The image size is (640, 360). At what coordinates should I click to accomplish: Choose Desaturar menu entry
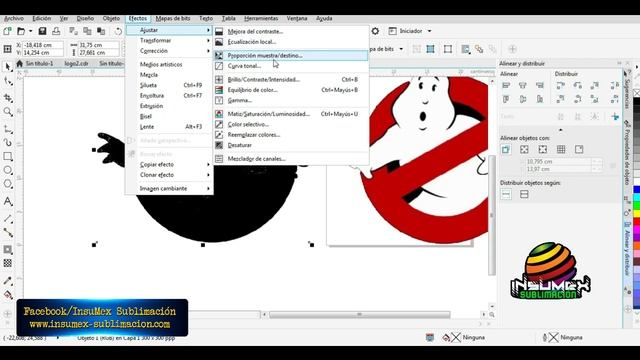coord(291,145)
